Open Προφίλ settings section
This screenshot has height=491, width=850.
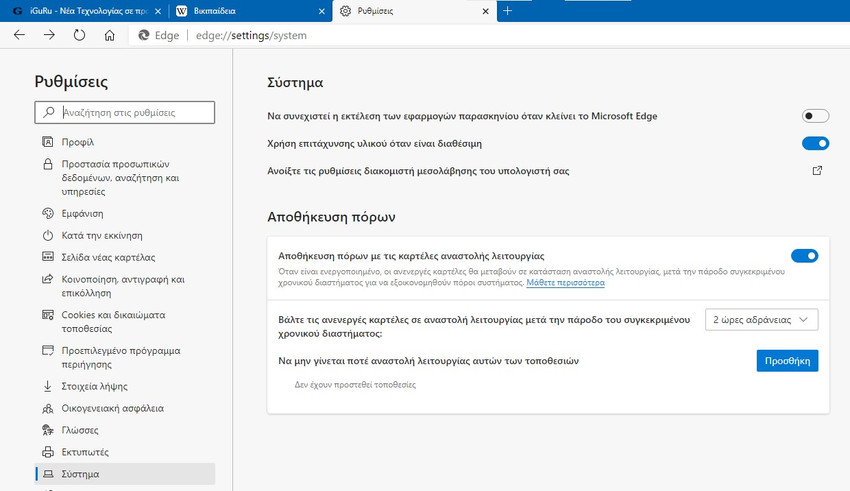click(125, 142)
